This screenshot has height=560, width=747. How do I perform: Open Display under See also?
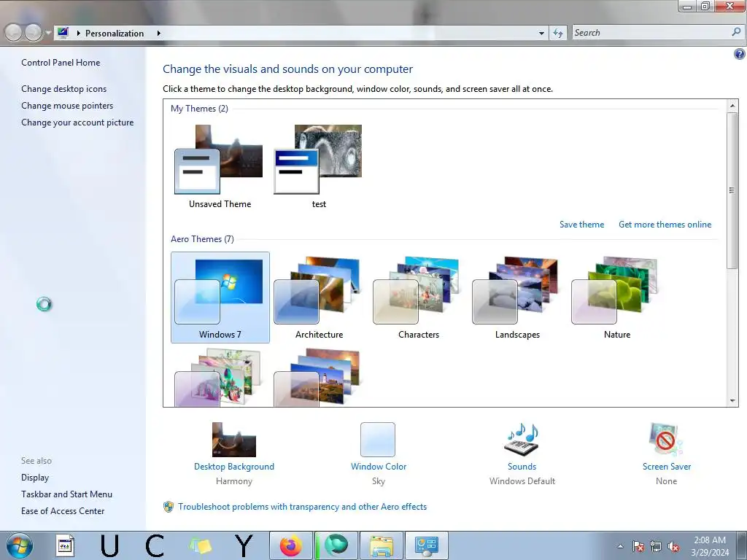pos(35,477)
